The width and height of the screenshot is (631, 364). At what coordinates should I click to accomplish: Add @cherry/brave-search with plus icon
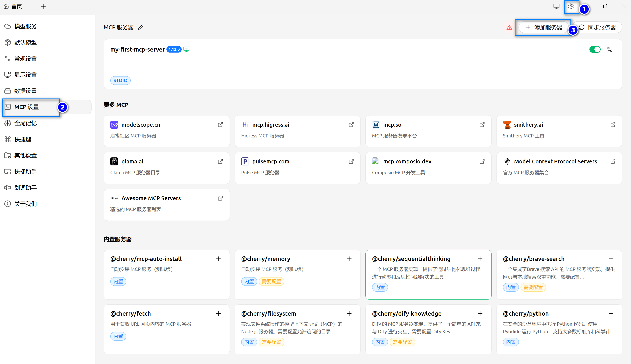point(611,259)
